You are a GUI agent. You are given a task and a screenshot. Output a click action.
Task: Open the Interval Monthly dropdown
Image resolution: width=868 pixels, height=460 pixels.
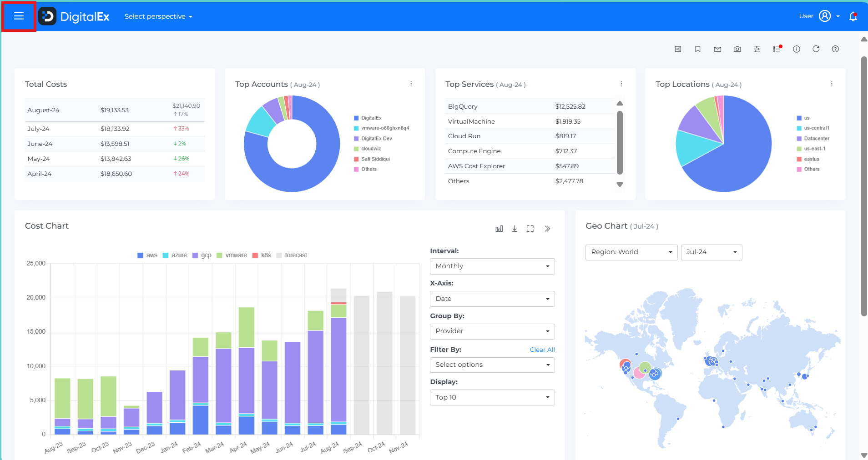(x=492, y=266)
